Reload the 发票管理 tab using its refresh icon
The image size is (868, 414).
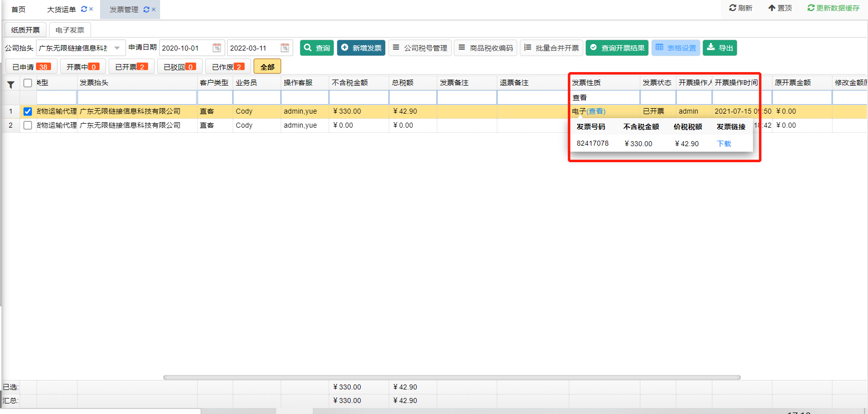[x=146, y=10]
